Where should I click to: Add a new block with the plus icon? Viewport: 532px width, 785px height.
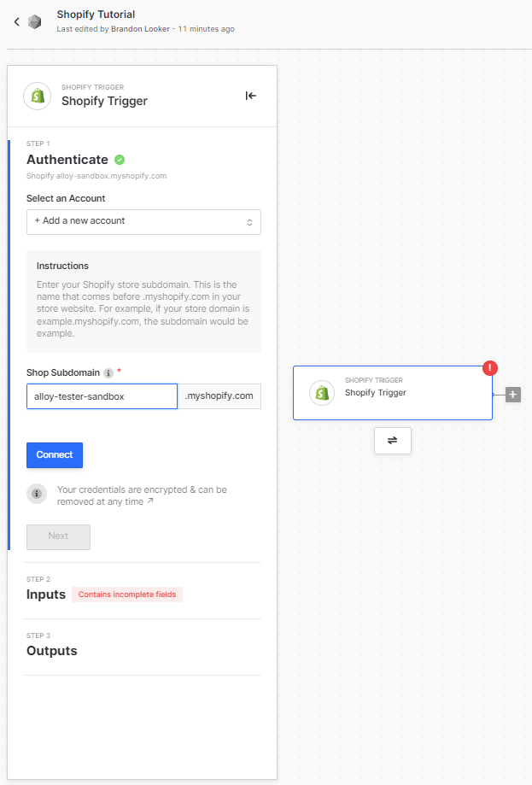coord(512,394)
